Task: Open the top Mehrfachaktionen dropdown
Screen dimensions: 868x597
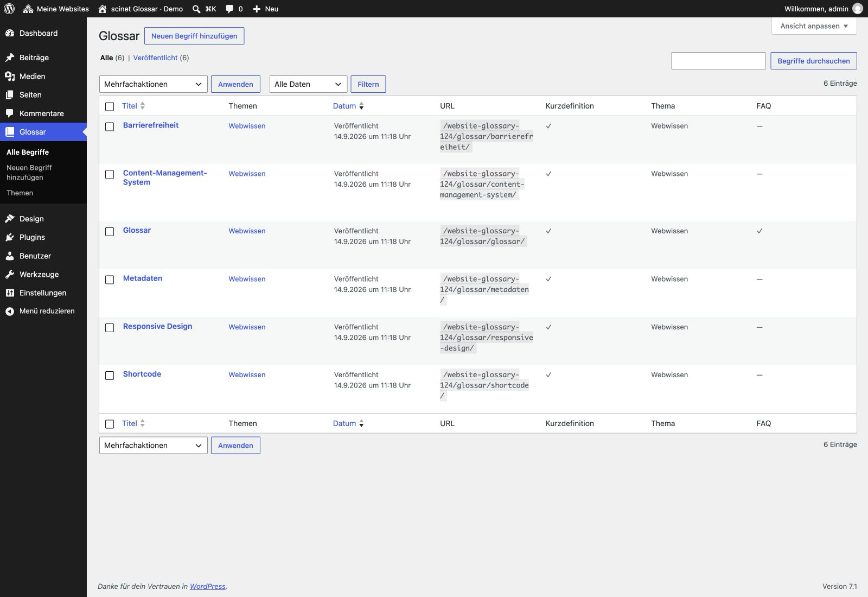Action: pyautogui.click(x=153, y=84)
